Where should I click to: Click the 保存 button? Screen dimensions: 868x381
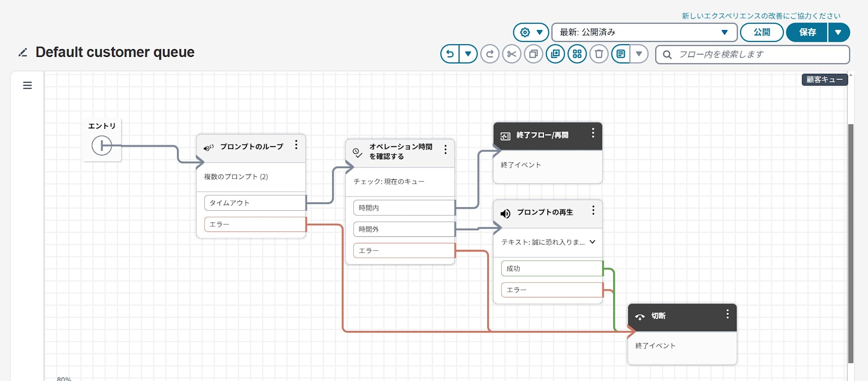tap(807, 32)
